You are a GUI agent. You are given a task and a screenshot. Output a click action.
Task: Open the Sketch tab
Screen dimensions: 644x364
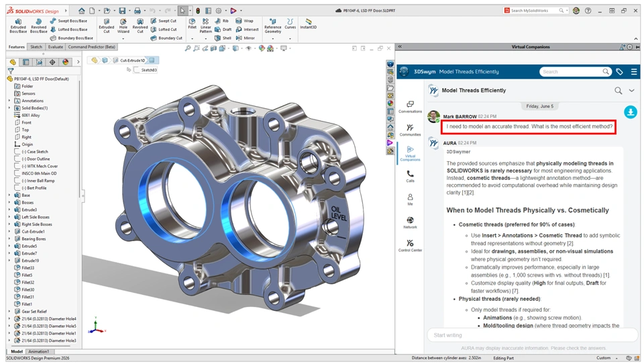coord(36,47)
